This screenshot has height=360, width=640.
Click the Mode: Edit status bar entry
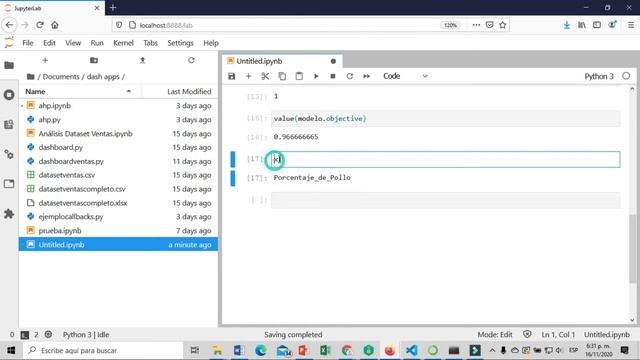pyautogui.click(x=495, y=335)
